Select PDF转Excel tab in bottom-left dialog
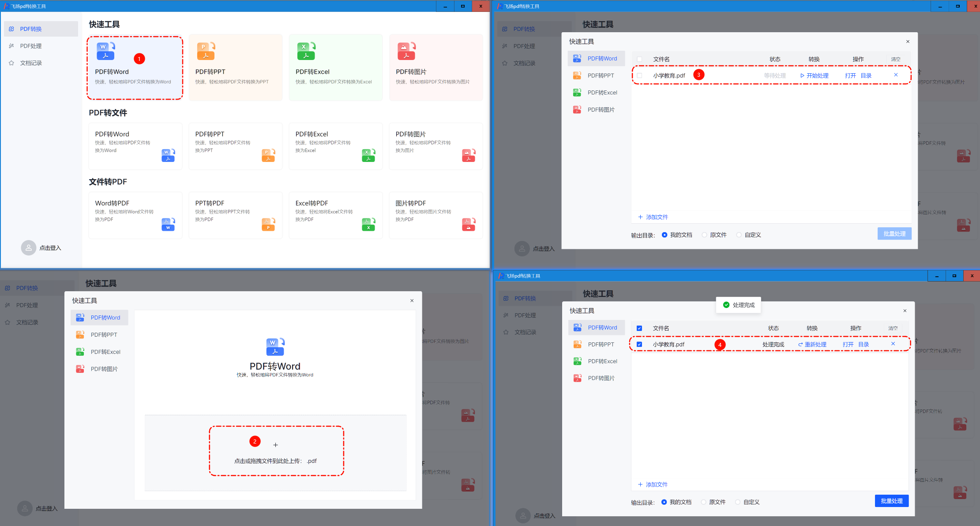Viewport: 980px width, 526px height. tap(99, 352)
